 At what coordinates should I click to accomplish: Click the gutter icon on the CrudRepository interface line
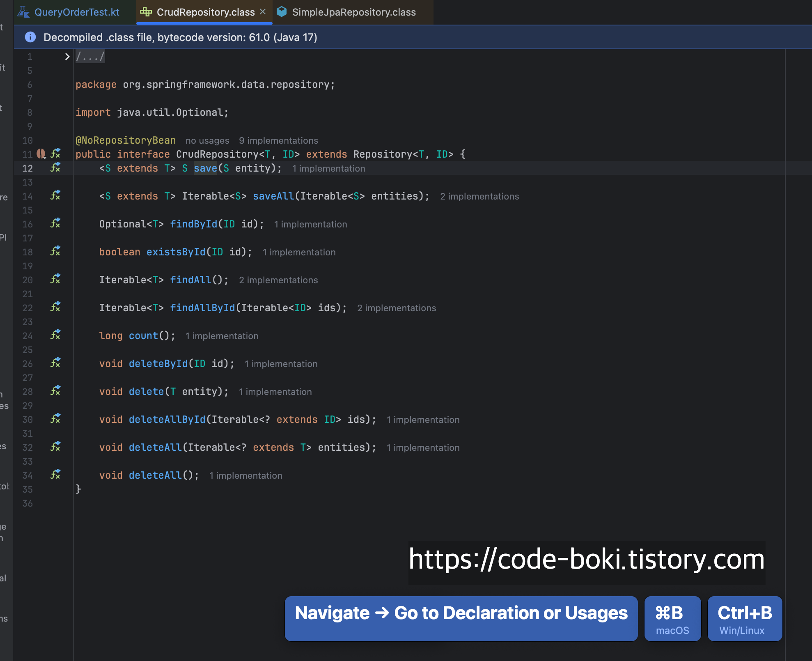point(55,154)
